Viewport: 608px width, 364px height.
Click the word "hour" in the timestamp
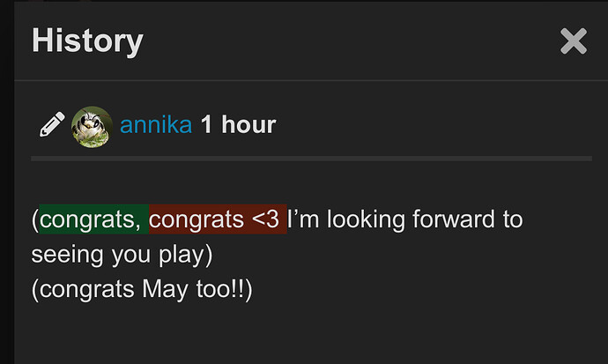click(x=248, y=125)
